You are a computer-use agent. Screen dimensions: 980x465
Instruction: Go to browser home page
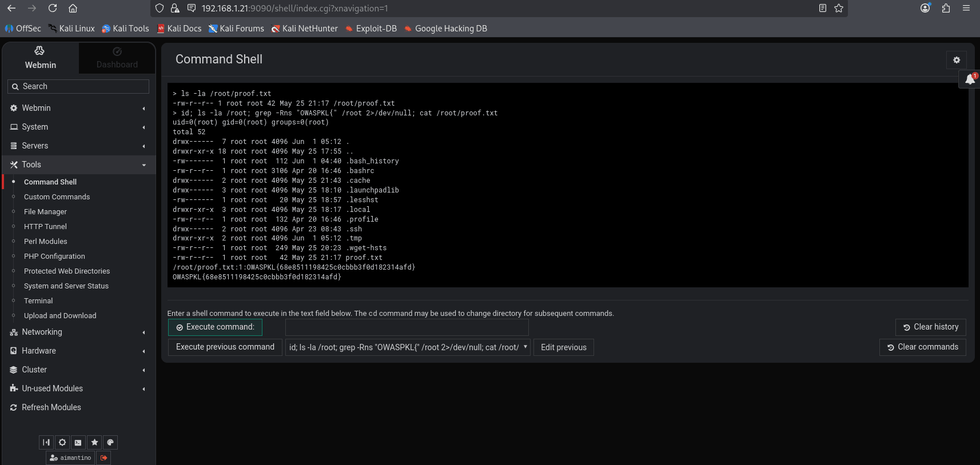click(73, 8)
